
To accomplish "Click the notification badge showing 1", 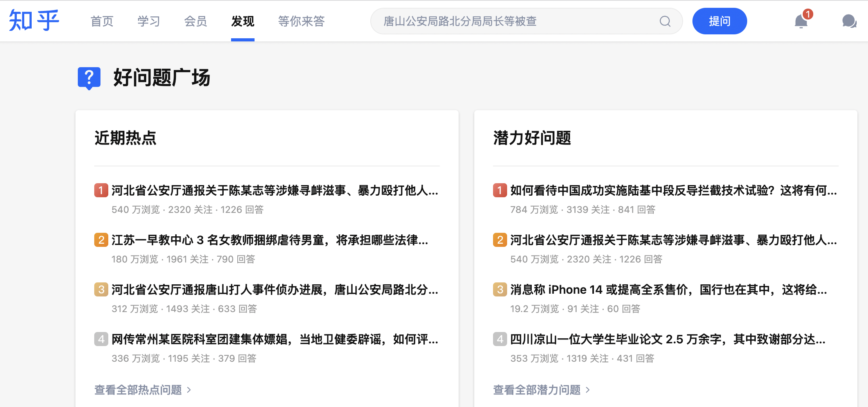I will 807,14.
